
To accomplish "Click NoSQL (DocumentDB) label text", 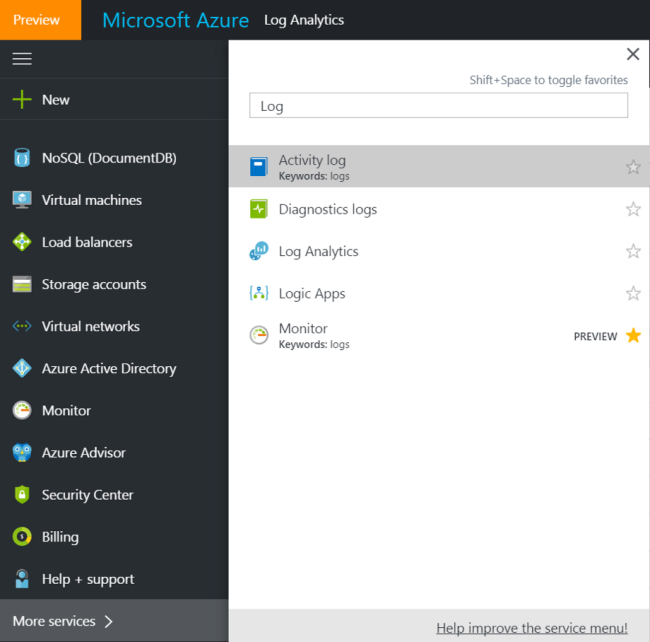I will pos(109,158).
